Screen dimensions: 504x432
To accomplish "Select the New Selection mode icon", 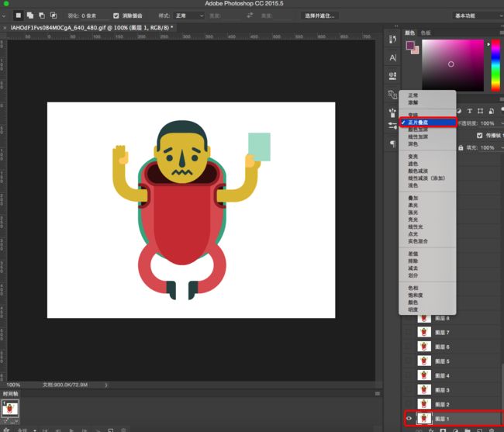I will [19, 16].
